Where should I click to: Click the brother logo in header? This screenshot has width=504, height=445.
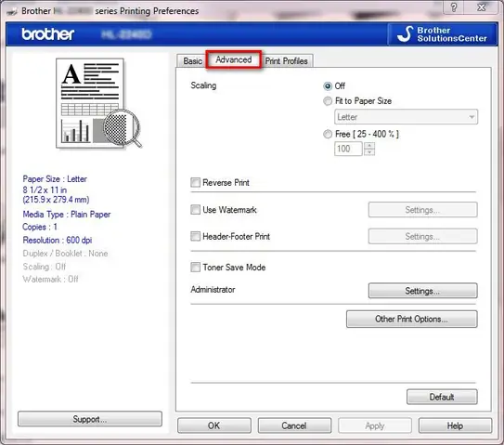(48, 34)
